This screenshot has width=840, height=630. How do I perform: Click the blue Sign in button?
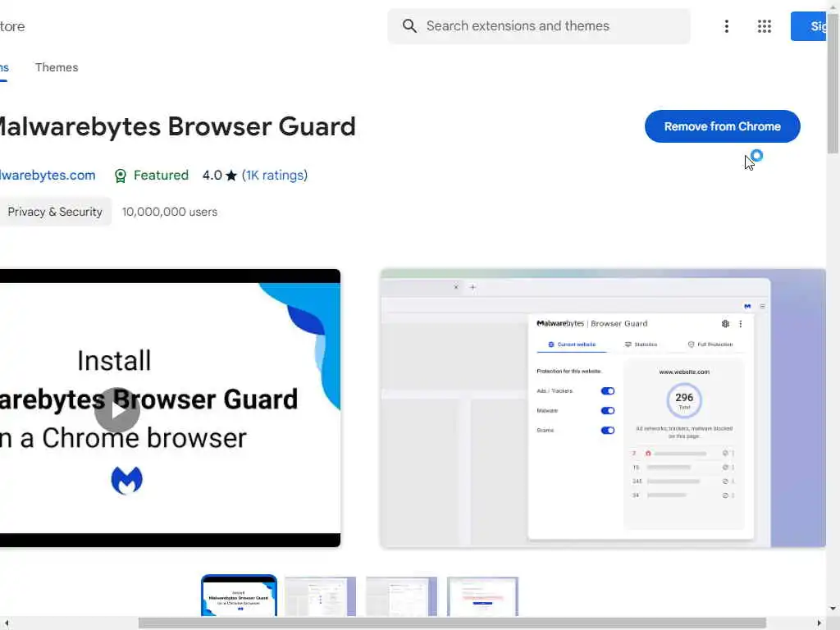[x=809, y=26]
